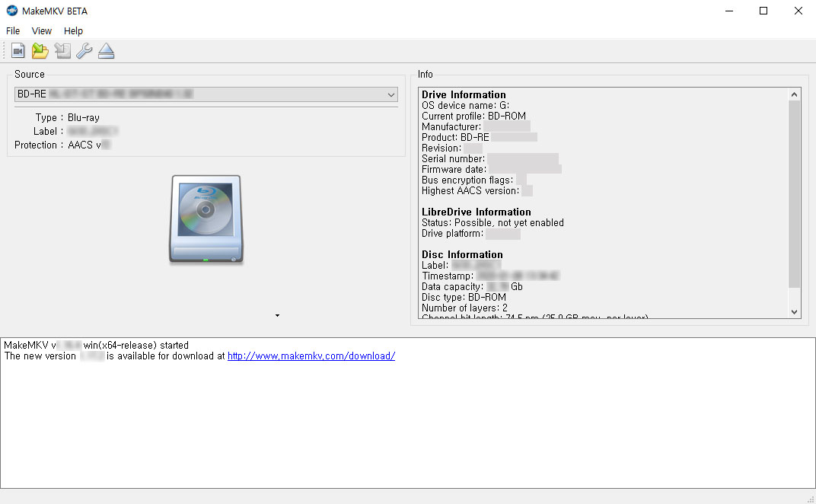
Task: Minimize the MakeMKV window
Action: point(729,11)
